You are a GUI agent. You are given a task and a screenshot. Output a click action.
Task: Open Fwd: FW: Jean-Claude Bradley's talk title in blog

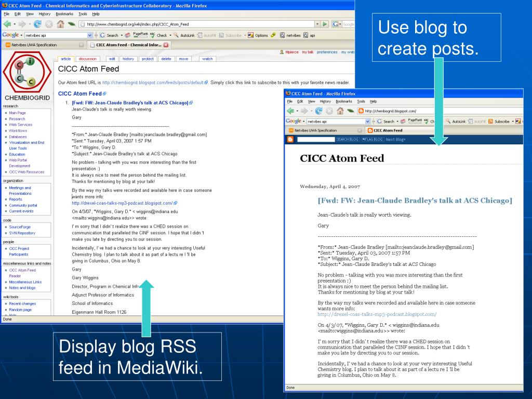tap(415, 201)
